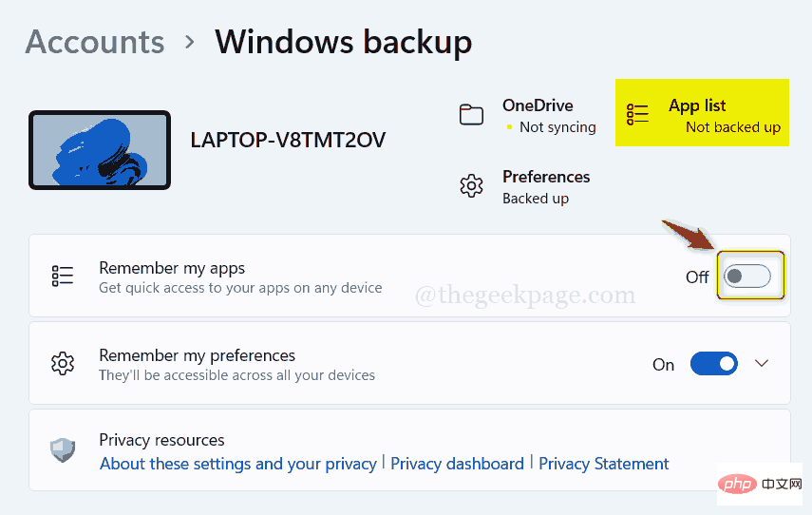Open the Privacy Statement link

click(604, 464)
